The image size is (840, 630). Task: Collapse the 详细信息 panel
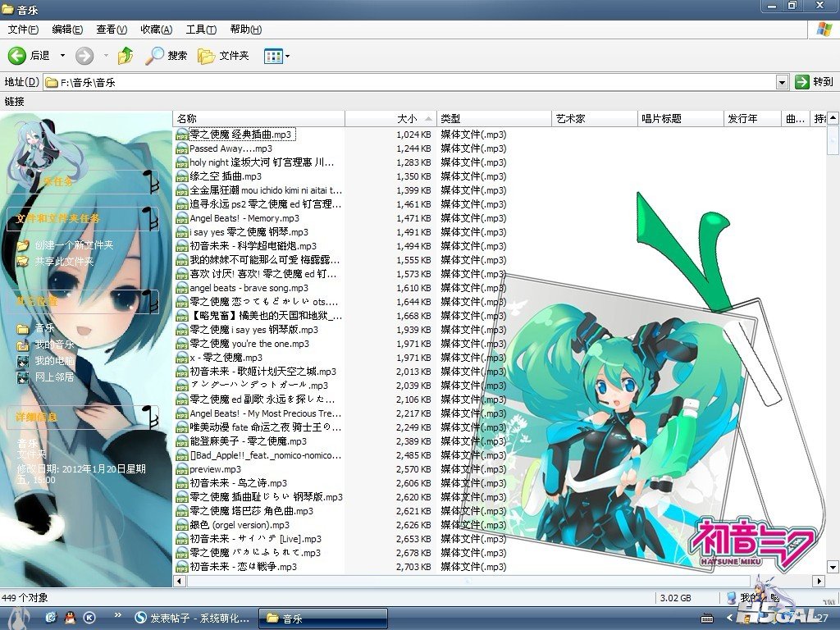tap(151, 417)
